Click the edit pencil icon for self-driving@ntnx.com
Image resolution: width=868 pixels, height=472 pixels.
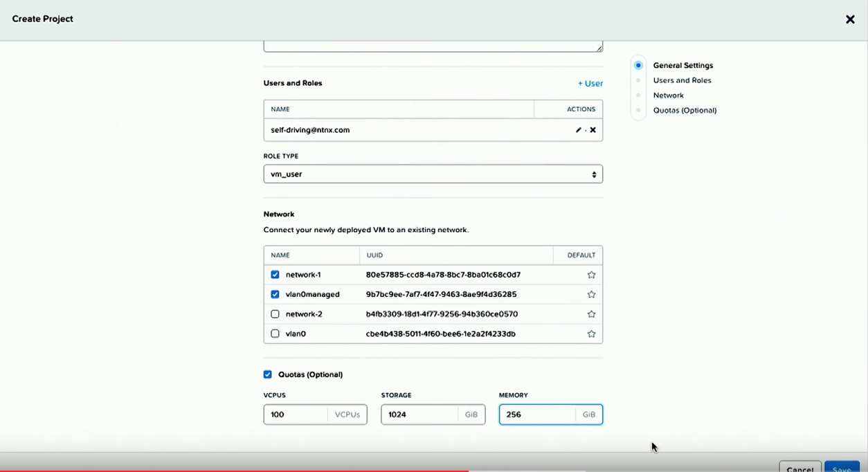point(578,130)
